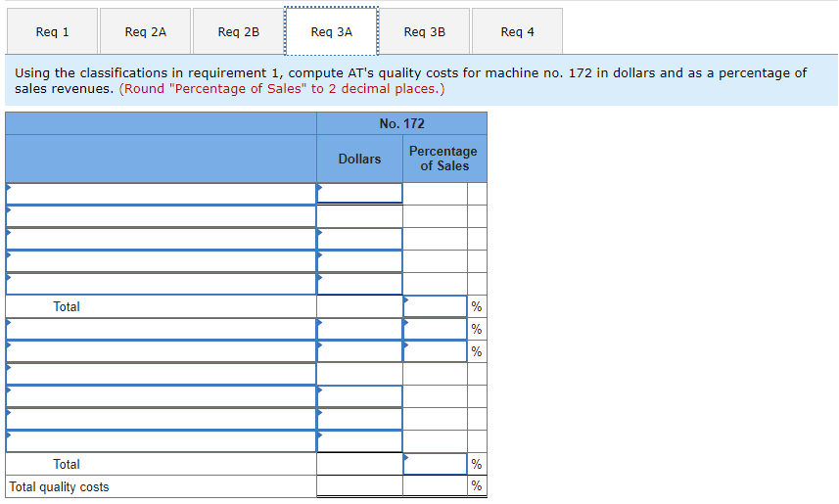Viewport: 839px width, 504px height.
Task: Open the second label dropdown above second Total
Action: pyautogui.click(x=162, y=419)
